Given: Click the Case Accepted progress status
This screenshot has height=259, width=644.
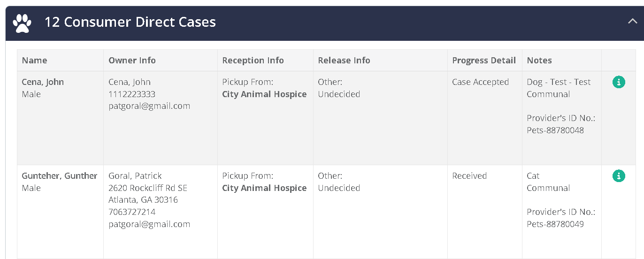Looking at the screenshot, I should click(480, 82).
